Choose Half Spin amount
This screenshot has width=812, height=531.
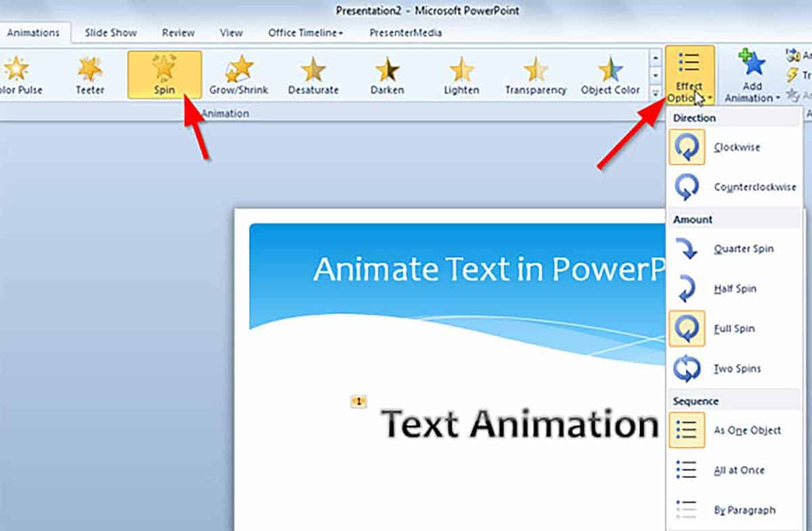[735, 289]
